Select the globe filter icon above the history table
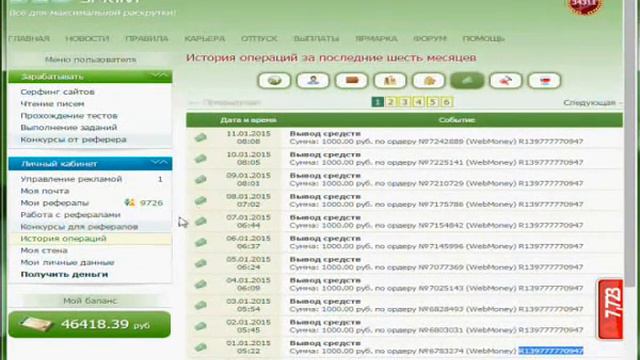640x360 pixels. 274,80
